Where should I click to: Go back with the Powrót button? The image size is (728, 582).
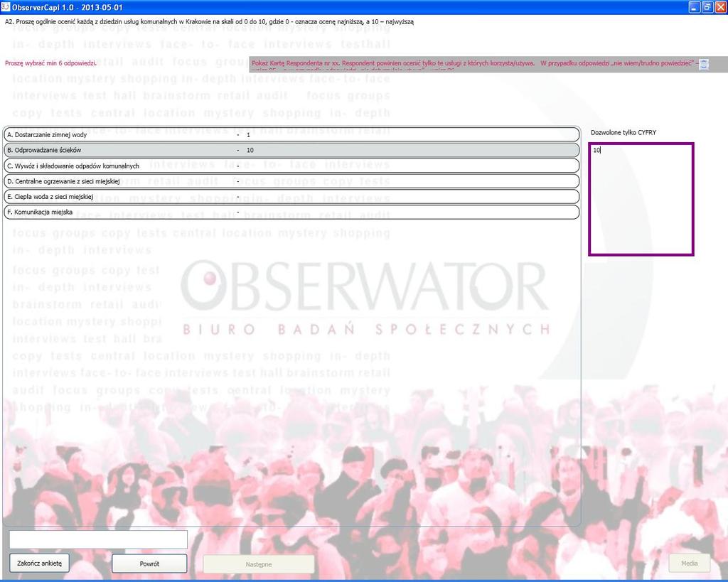(149, 564)
